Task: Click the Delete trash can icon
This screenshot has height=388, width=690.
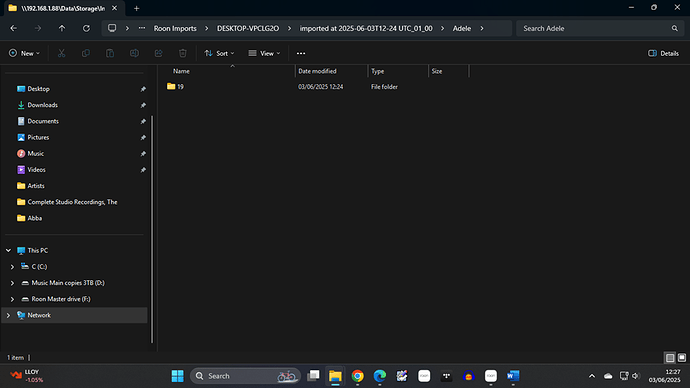Action: [x=183, y=53]
